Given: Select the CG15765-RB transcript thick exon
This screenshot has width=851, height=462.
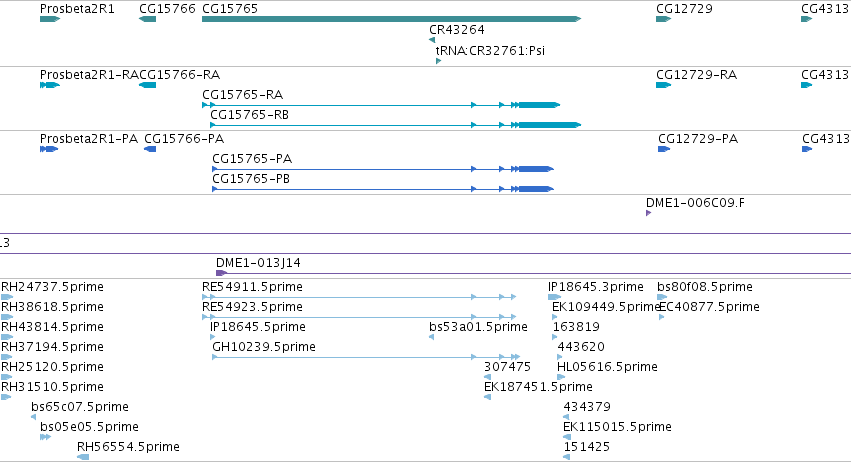Looking at the screenshot, I should point(550,125).
